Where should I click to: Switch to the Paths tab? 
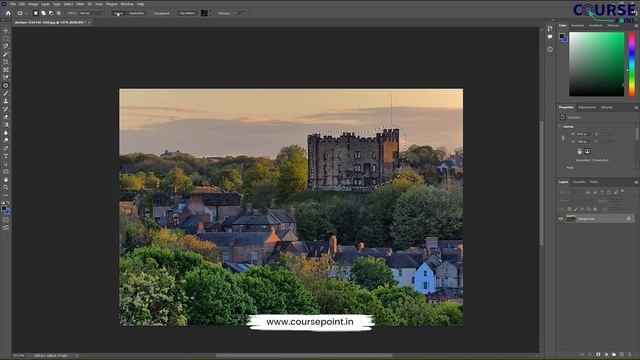[594, 182]
